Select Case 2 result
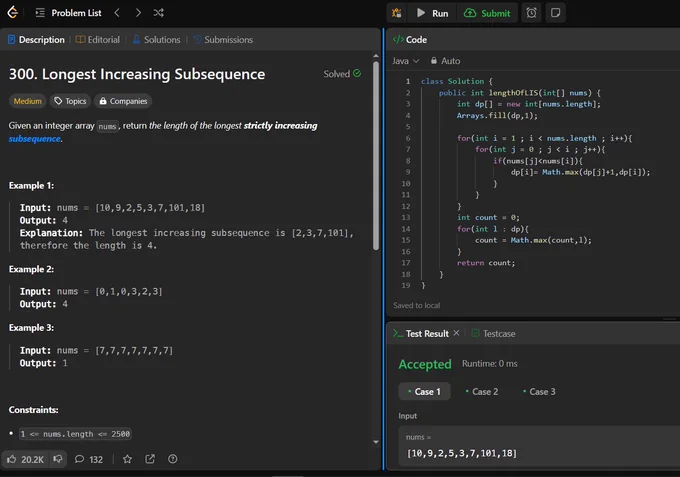680x477 pixels. click(x=482, y=392)
